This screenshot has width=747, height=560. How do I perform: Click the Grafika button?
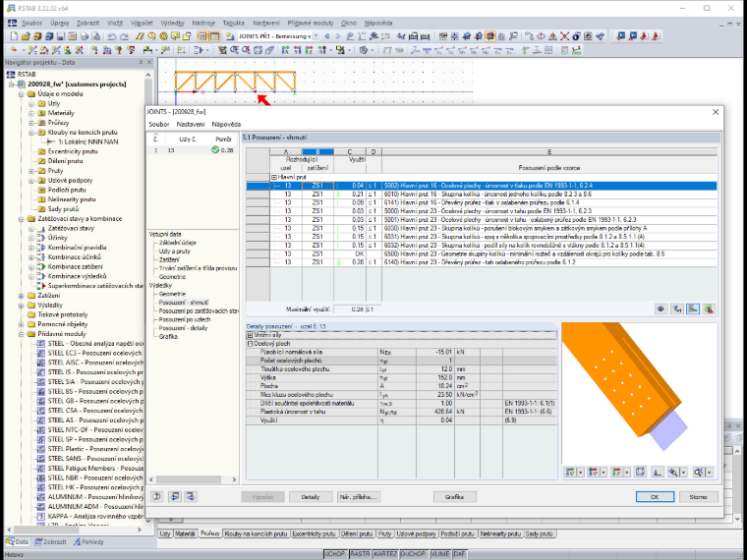(454, 497)
